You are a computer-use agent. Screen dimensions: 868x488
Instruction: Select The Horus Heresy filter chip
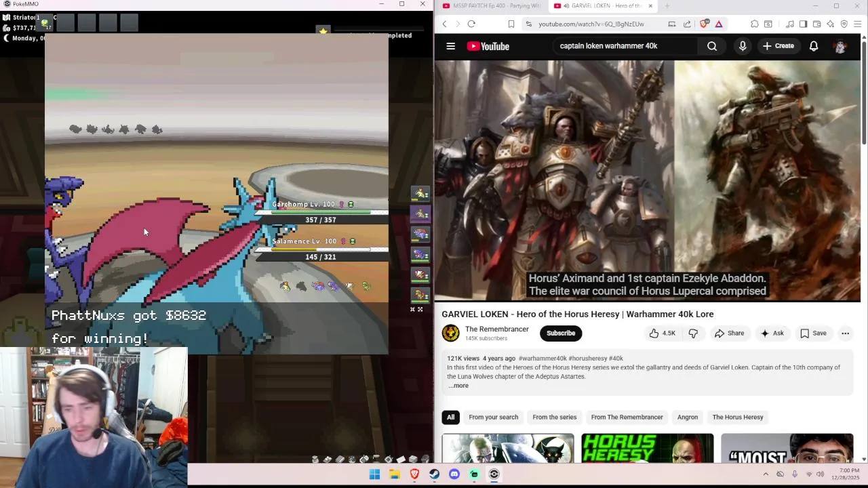click(x=738, y=417)
